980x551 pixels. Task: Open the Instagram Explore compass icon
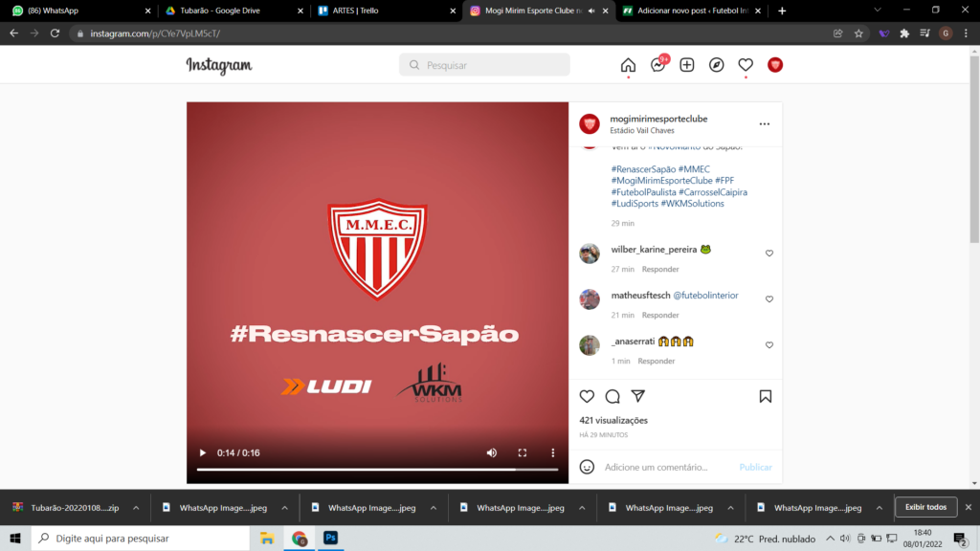tap(717, 65)
